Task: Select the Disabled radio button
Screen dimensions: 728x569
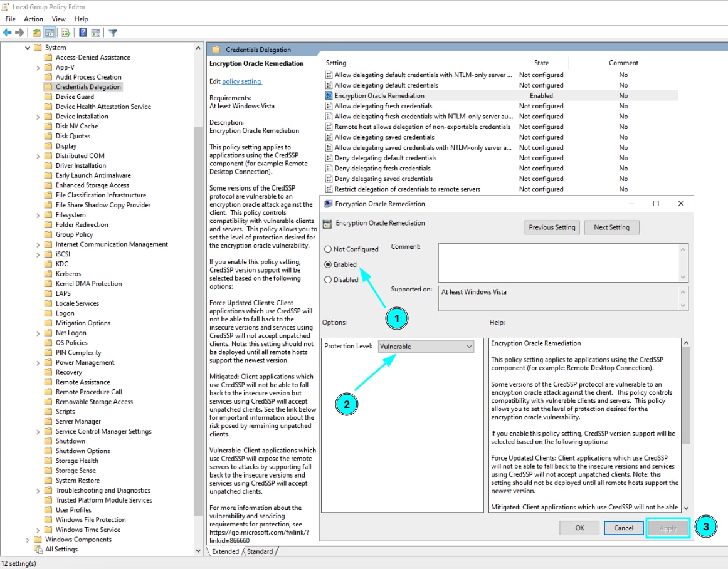Action: click(328, 280)
